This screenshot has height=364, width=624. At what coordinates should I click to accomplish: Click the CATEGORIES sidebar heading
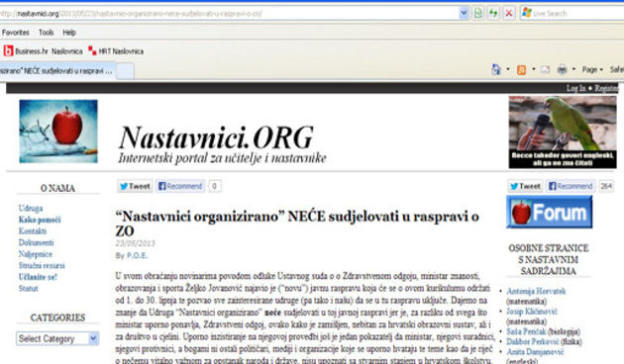[x=57, y=318]
